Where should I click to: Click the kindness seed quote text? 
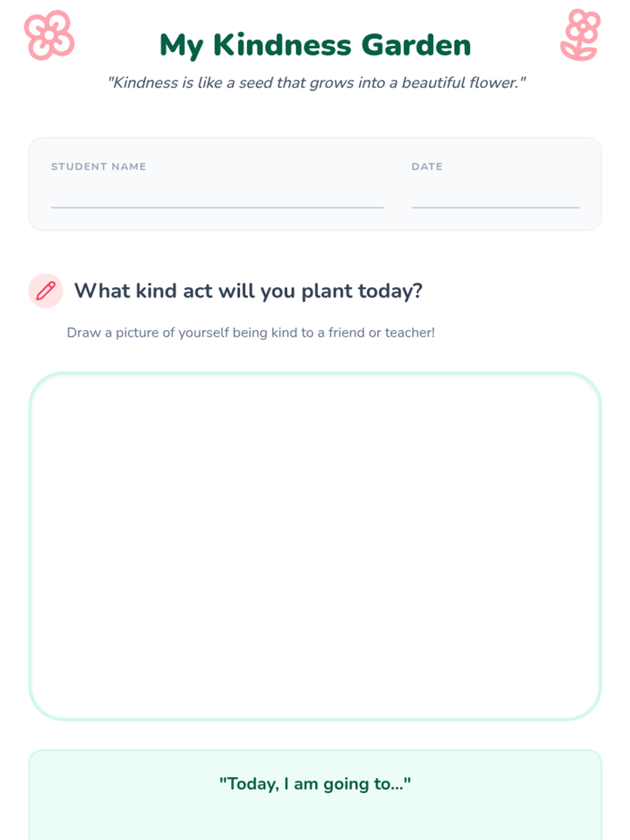[316, 82]
